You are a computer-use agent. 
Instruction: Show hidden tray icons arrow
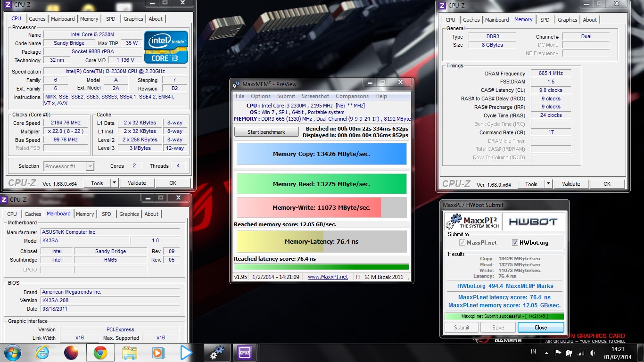point(546,353)
